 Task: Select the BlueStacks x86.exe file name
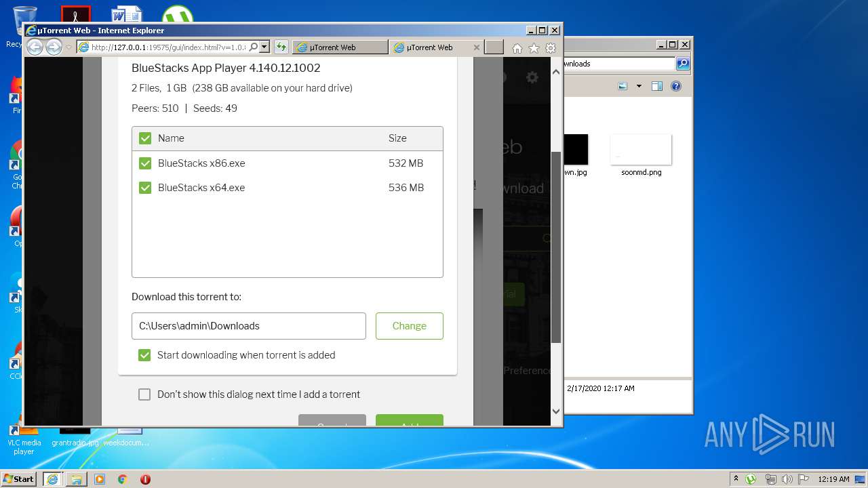[x=201, y=163]
